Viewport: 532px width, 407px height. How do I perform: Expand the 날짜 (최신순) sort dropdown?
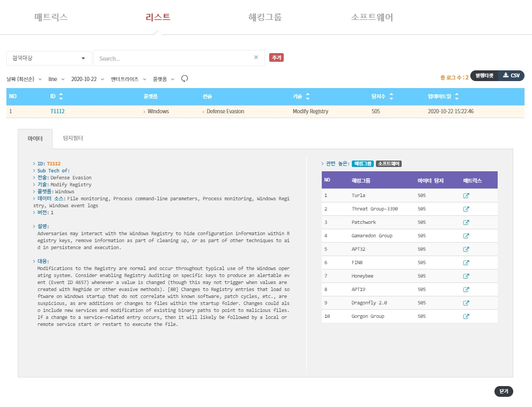(24, 79)
